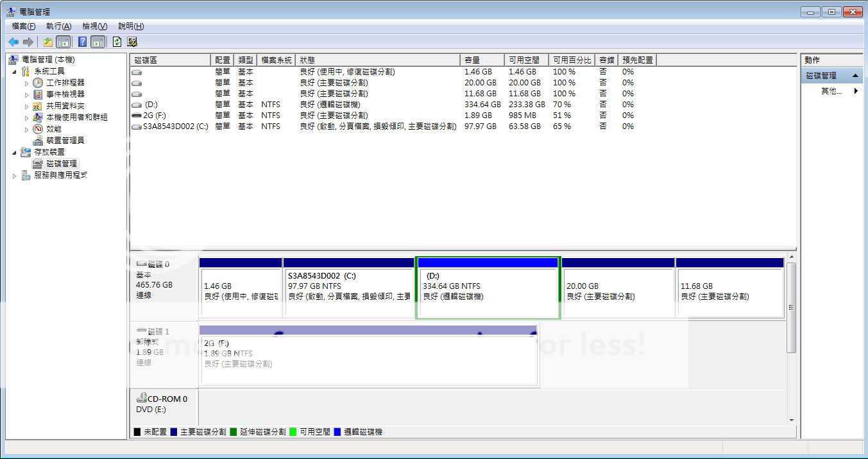Expand the 服務與應用程式 node
The image size is (868, 459).
14,175
